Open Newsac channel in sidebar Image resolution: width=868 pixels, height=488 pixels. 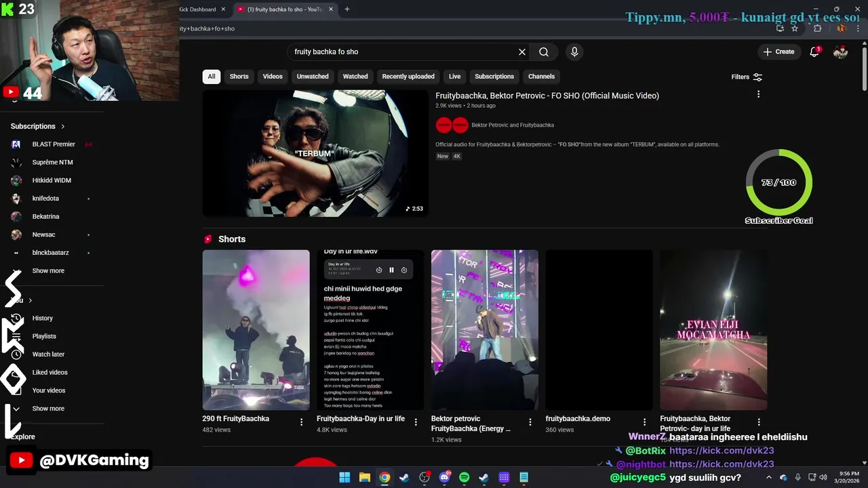tap(43, 235)
